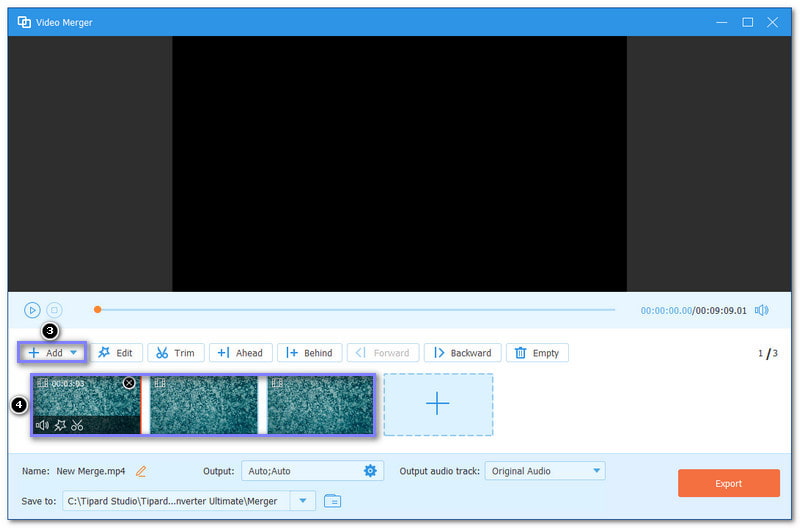Click the Trim toolbar button

pyautogui.click(x=176, y=353)
